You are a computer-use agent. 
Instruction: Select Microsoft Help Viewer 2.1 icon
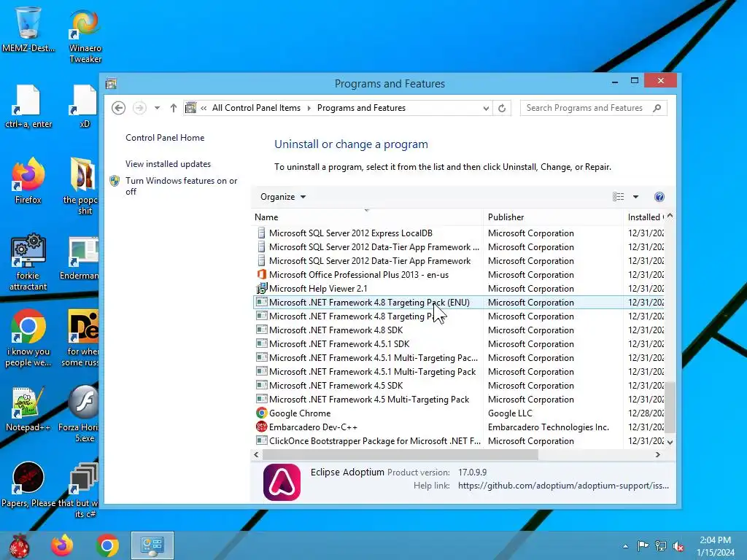(x=261, y=289)
